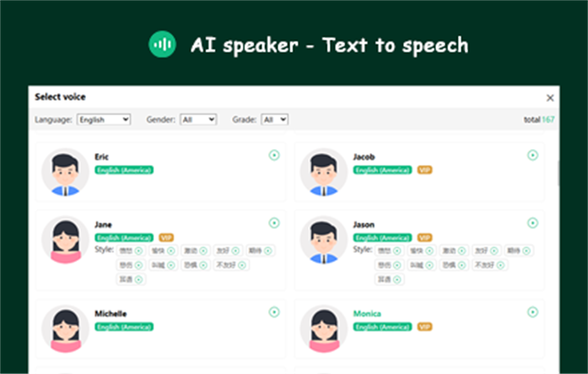The image size is (588, 374).
Task: Click the AI speaker waveform logo
Action: [162, 44]
